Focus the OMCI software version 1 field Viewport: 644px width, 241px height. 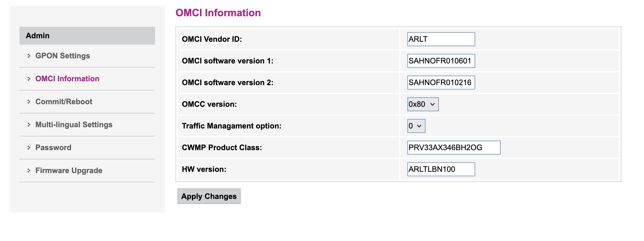tap(441, 61)
